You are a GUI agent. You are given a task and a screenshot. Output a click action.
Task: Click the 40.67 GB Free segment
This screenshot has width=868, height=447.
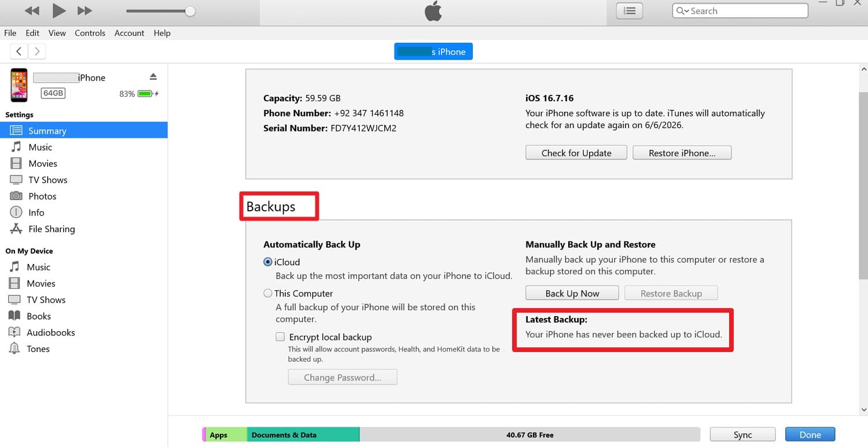pyautogui.click(x=529, y=435)
